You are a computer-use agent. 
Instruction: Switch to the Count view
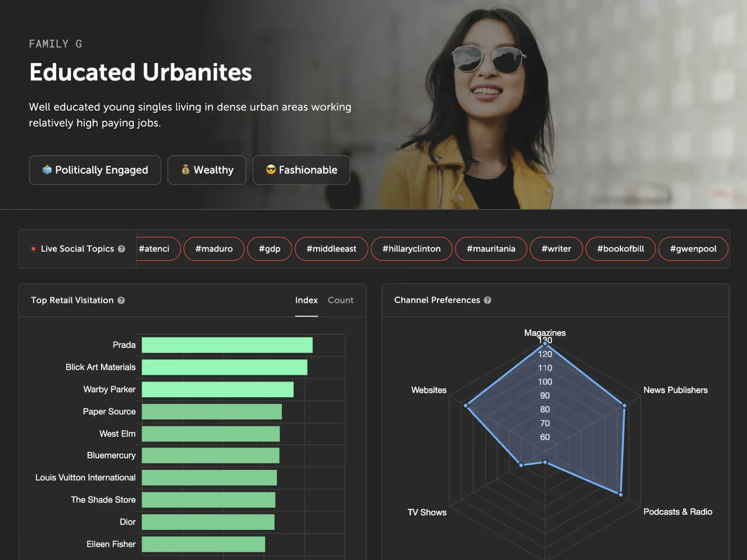340,300
